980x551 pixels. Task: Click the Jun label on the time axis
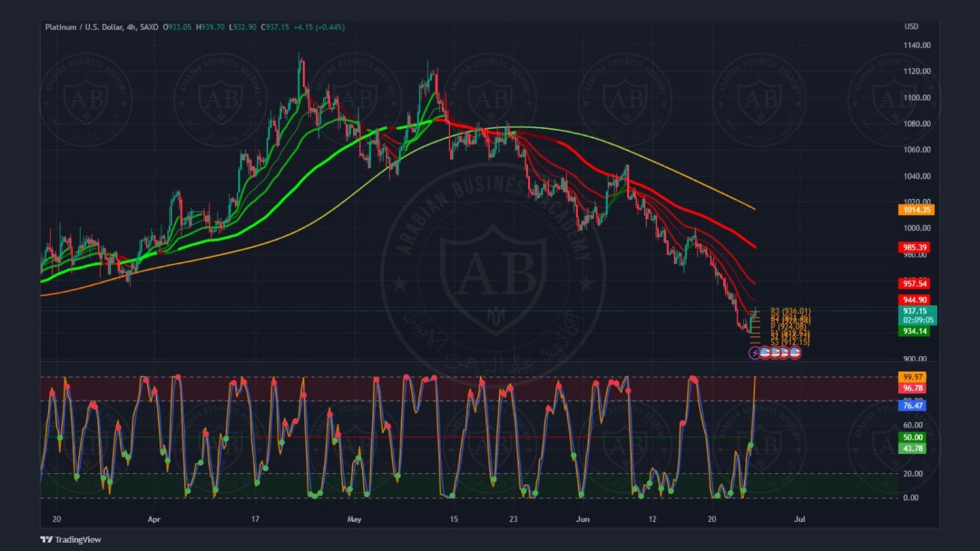(583, 519)
